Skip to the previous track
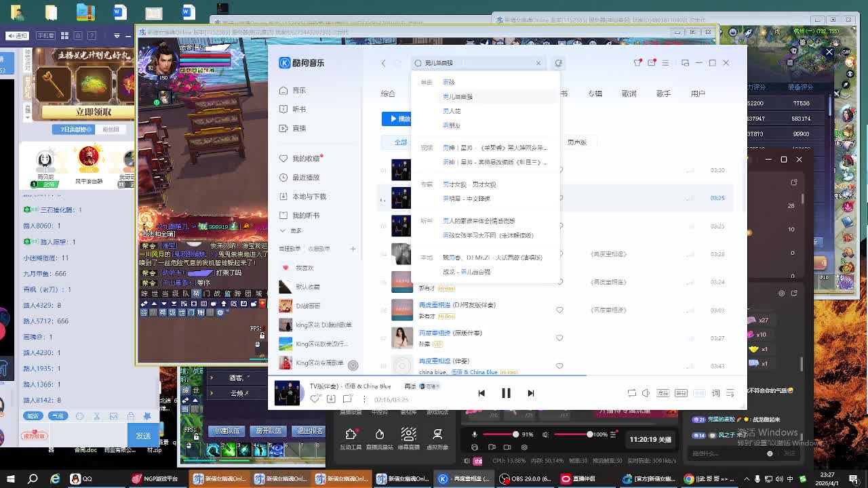This screenshot has height=488, width=868. click(x=481, y=393)
